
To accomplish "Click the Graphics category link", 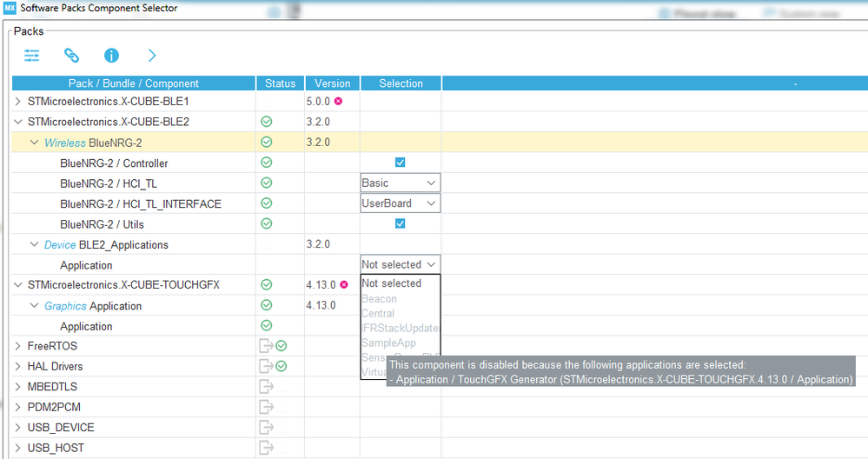I will point(65,306).
